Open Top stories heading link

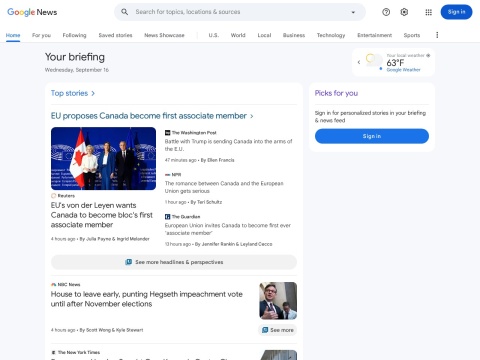pyautogui.click(x=69, y=93)
